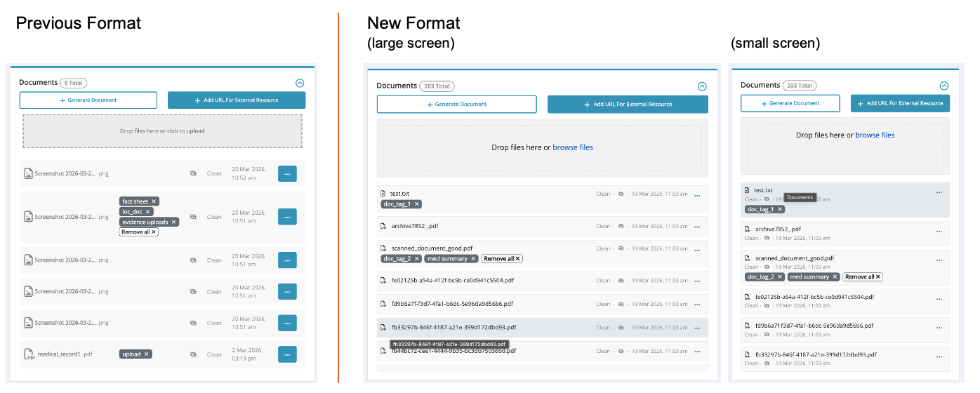980x393 pixels.
Task: Click fe02125b pdf file icon in large screen list
Action: tap(383, 280)
